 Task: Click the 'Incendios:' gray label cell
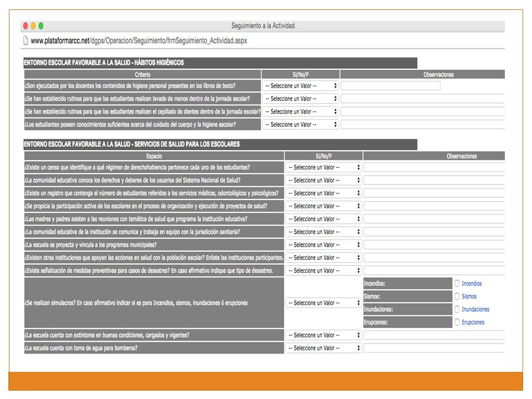coord(408,283)
